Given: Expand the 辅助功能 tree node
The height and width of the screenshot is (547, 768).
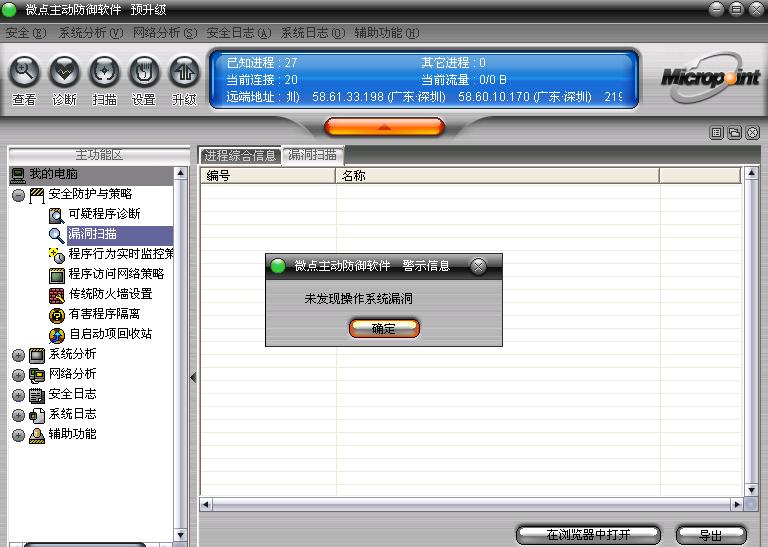Looking at the screenshot, I should coord(18,435).
